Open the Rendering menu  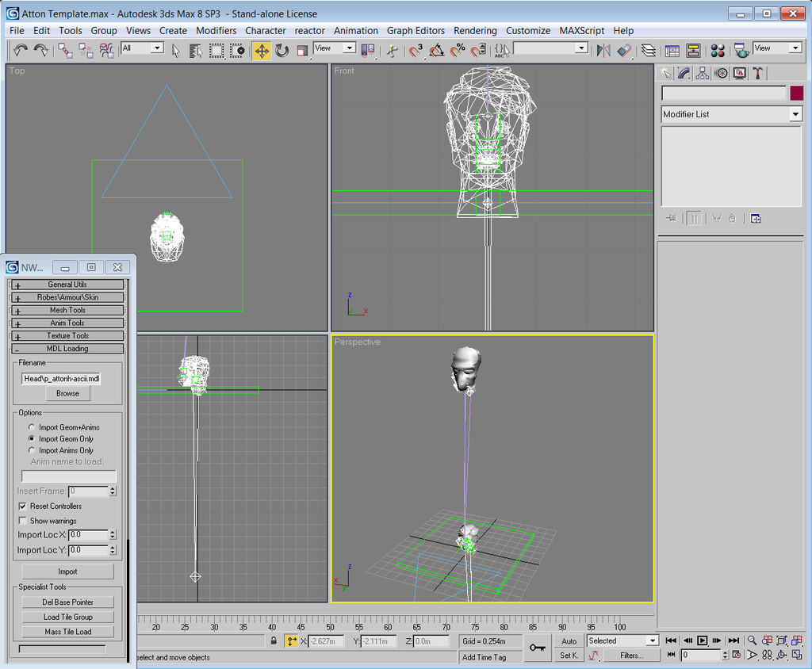click(475, 31)
